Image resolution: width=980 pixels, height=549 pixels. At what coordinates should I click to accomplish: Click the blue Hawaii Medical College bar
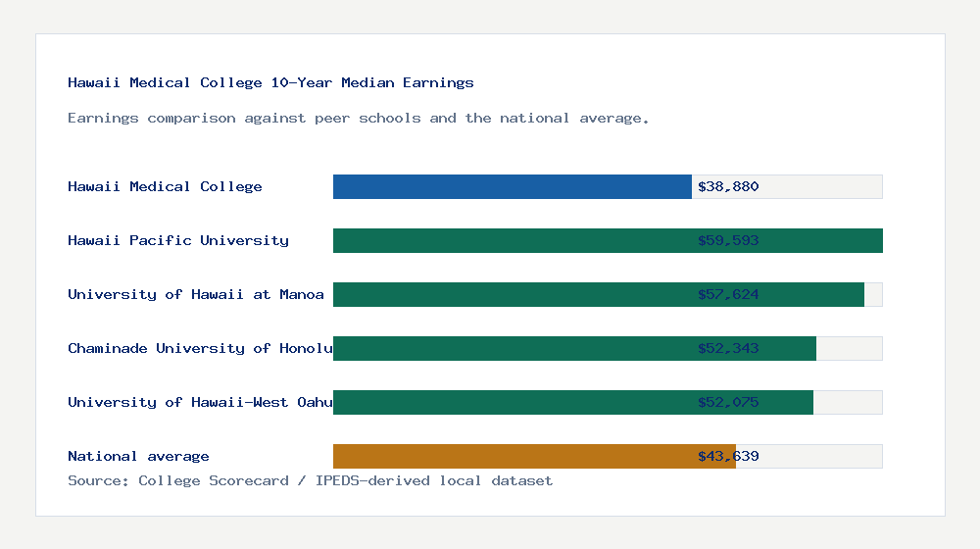tap(513, 187)
